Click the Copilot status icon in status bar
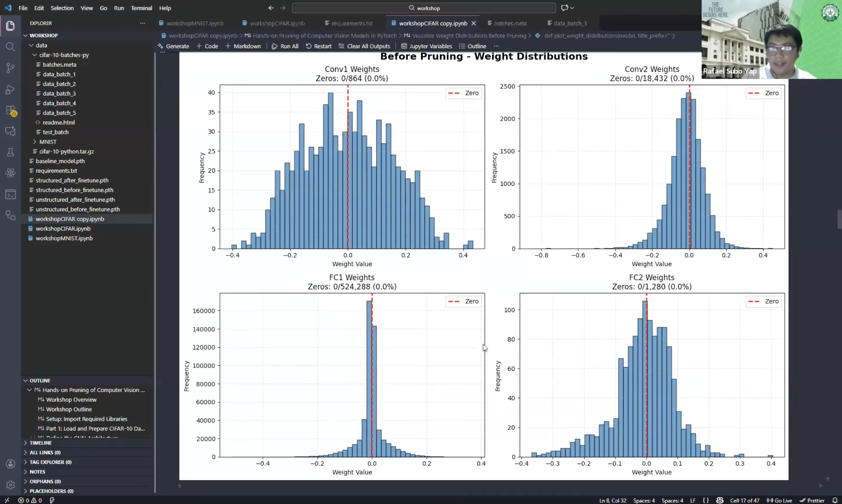Screen dimensions: 842x504 (x=719, y=500)
